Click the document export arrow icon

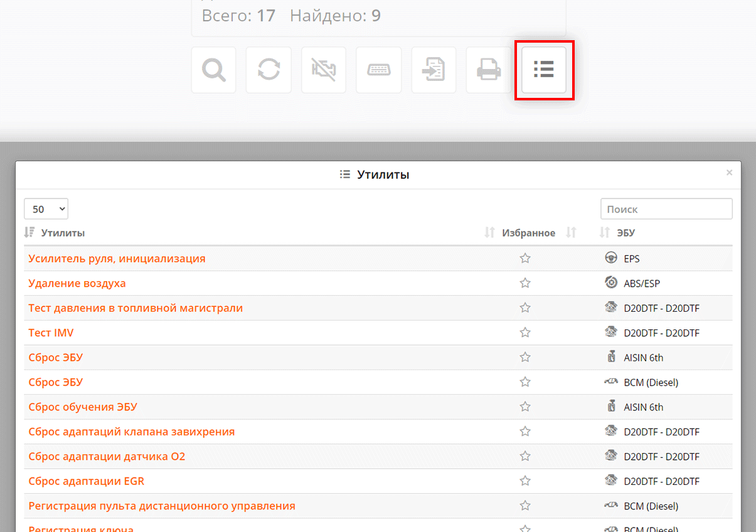coord(434,70)
